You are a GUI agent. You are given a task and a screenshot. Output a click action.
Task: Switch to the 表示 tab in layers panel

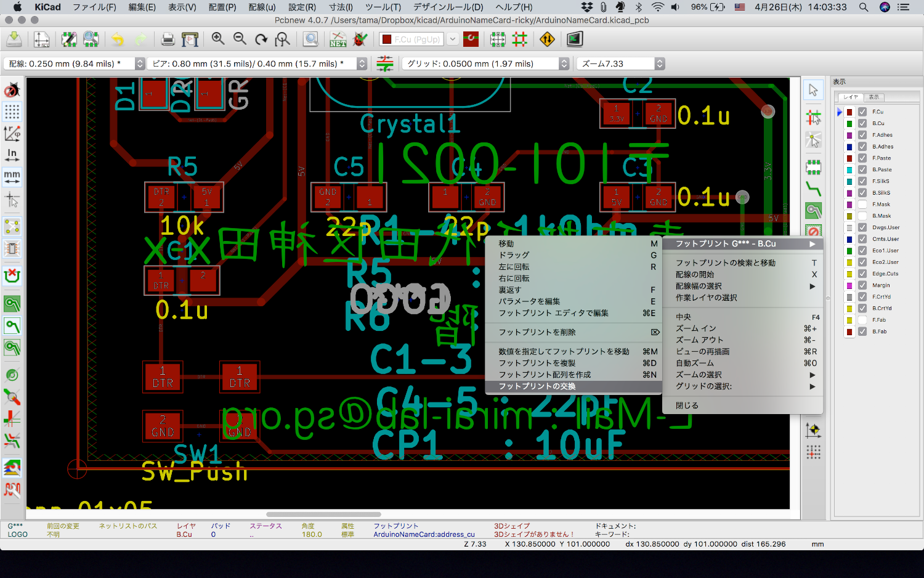click(x=873, y=97)
